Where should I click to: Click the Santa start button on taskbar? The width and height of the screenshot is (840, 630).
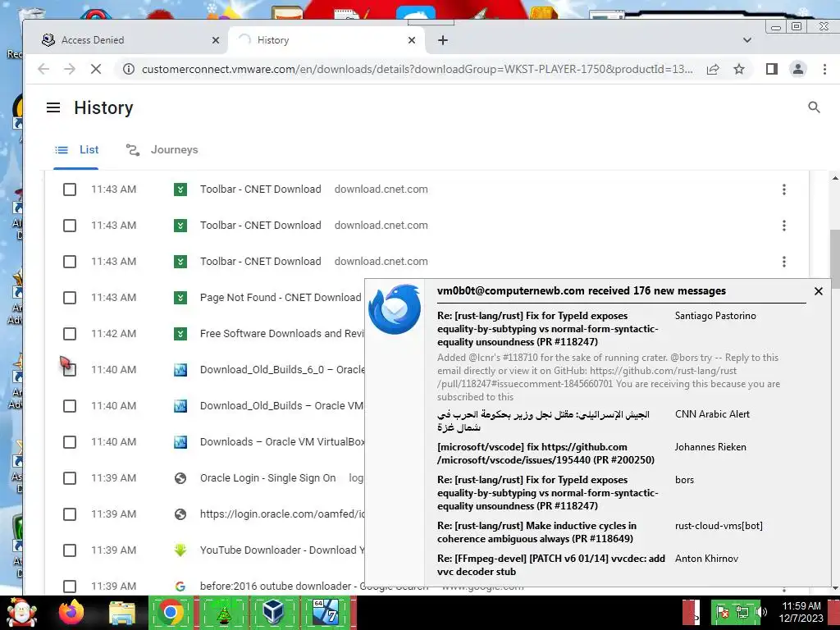21,613
